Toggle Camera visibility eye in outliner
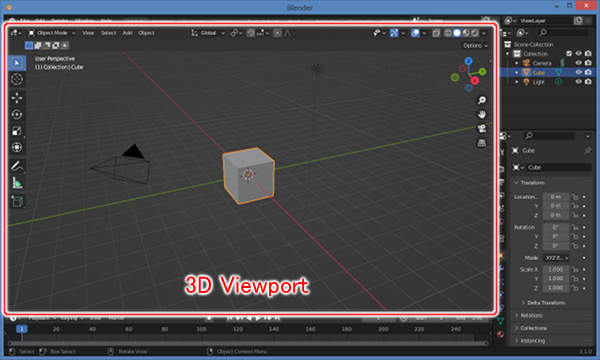The image size is (600, 360). coord(579,63)
